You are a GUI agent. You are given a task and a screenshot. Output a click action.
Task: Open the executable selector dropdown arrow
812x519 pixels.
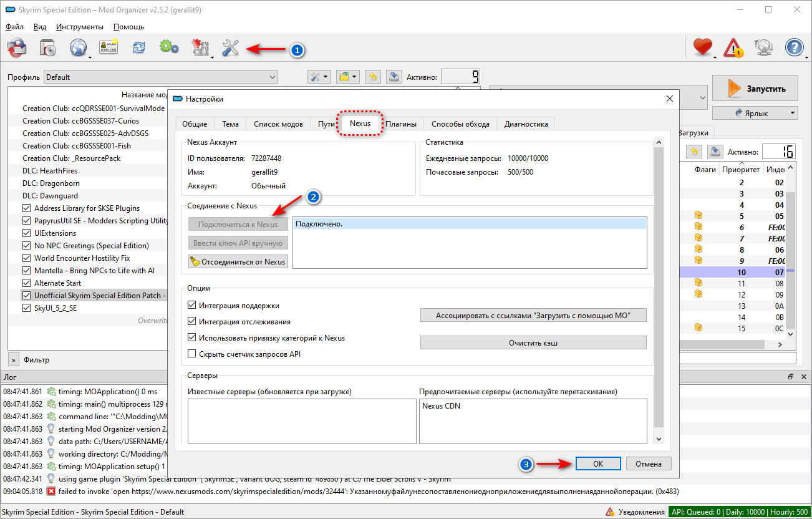(x=703, y=98)
